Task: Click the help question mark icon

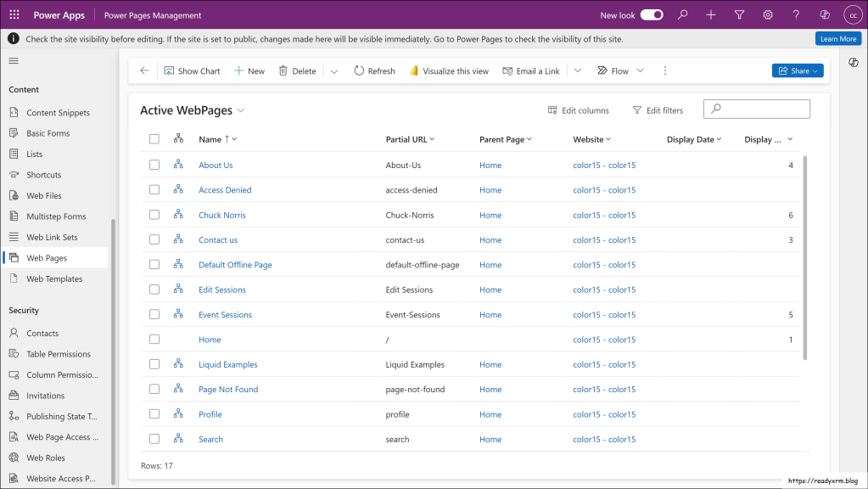Action: pos(796,14)
